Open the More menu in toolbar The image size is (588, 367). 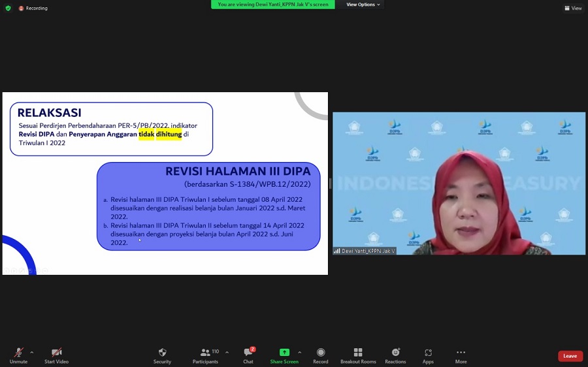(x=461, y=355)
